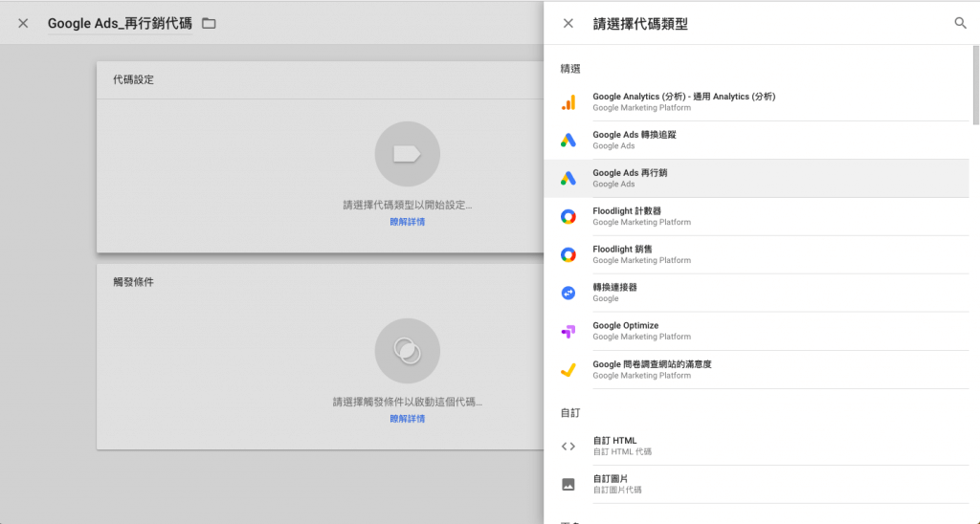Screen dimensions: 980x524
Task: Click the 自訂 category heading
Action: tap(570, 413)
